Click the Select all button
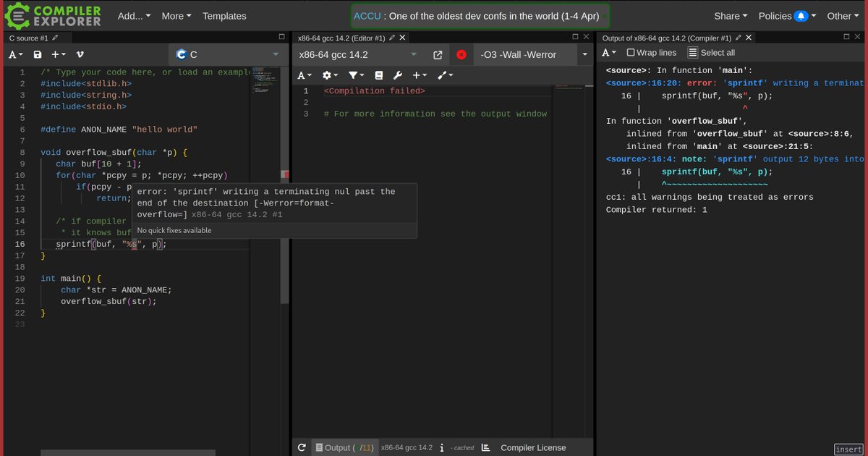Image resolution: width=868 pixels, height=456 pixels. tap(711, 52)
